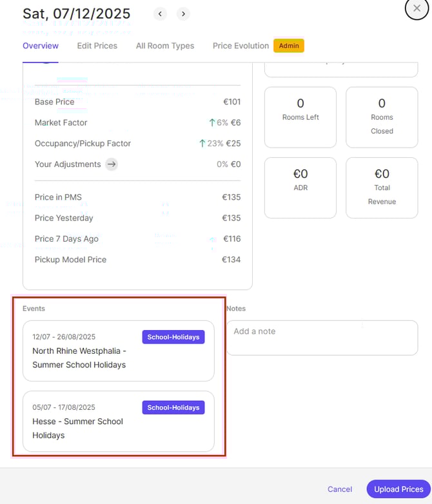Screen dimensions: 432x504
Task: Type in the Add a note field
Action: tap(322, 338)
